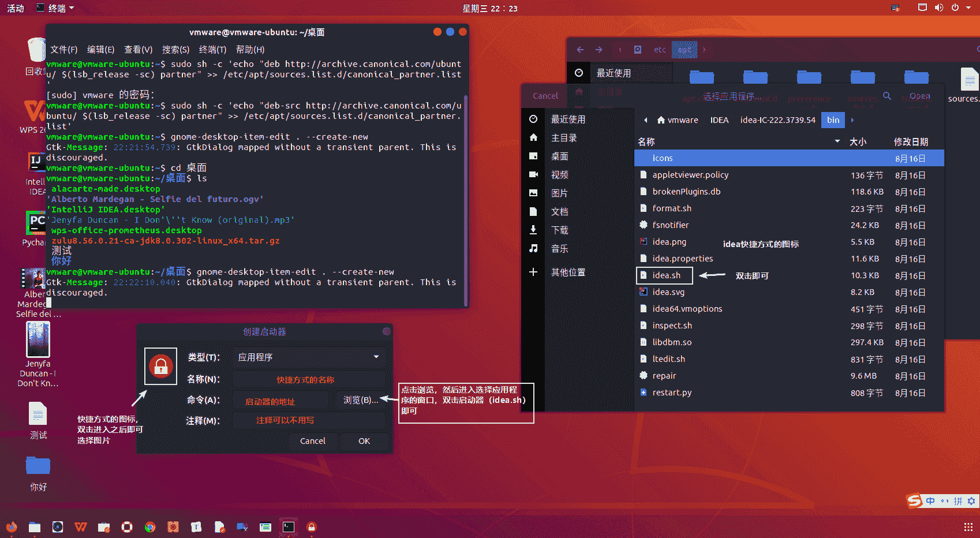Screen dimensions: 980x538
Task: Open the Show Applications grid
Action: pyautogui.click(x=968, y=526)
